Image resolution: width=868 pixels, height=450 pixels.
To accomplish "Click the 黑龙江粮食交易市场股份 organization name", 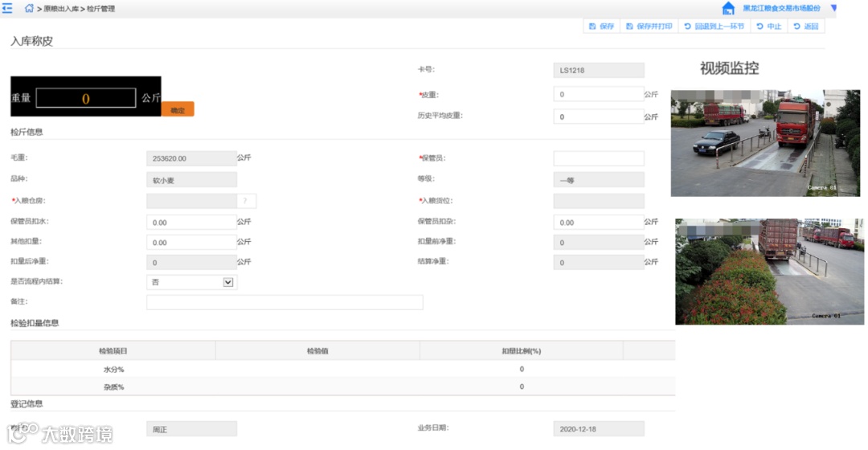I will [781, 8].
